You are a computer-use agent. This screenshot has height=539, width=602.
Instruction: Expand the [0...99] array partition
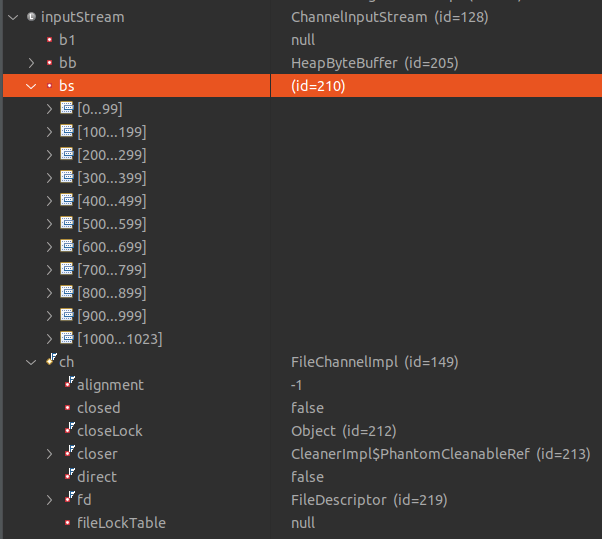tap(49, 109)
